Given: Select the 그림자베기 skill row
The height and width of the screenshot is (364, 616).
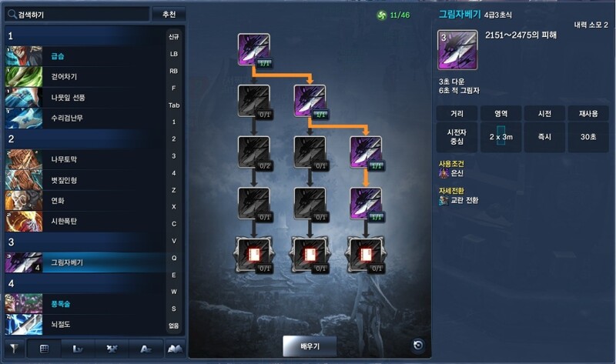Looking at the screenshot, I should point(85,262).
